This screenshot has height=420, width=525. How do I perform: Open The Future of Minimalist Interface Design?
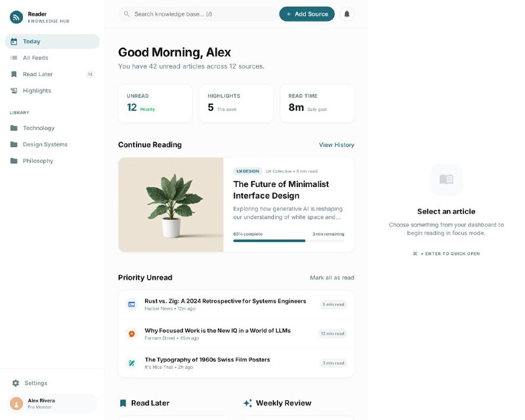tap(281, 190)
